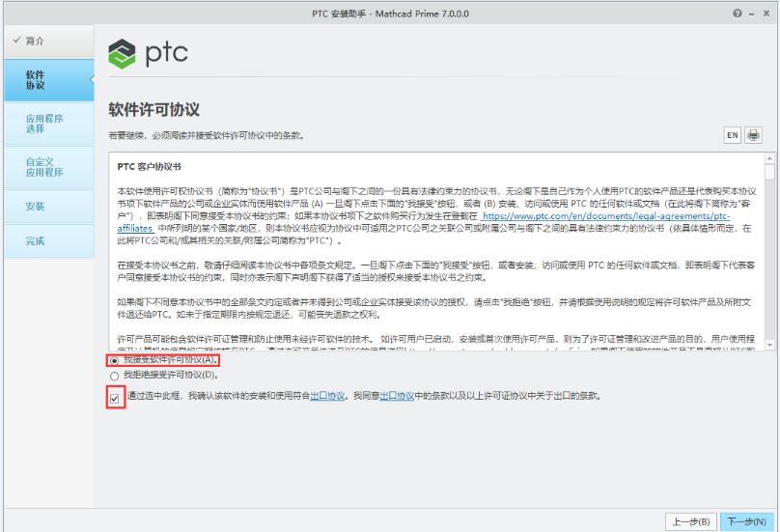Screen dimensions: 780x532
Task: Print the license agreement via printer icon
Action: (x=753, y=135)
